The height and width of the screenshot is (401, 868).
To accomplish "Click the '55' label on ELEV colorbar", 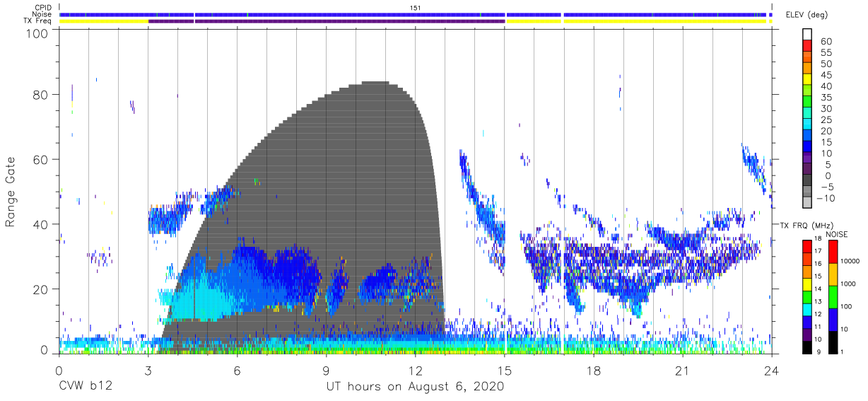I will point(826,53).
